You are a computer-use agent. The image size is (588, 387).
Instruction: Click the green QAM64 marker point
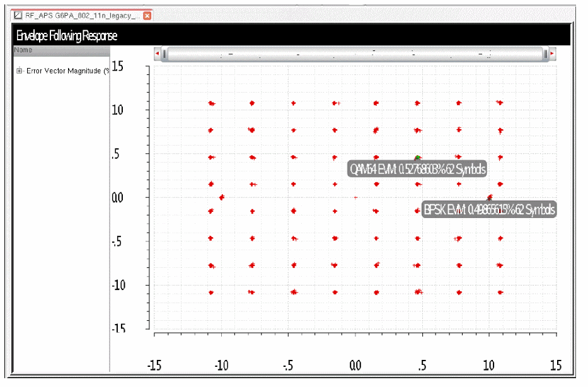pos(417,158)
